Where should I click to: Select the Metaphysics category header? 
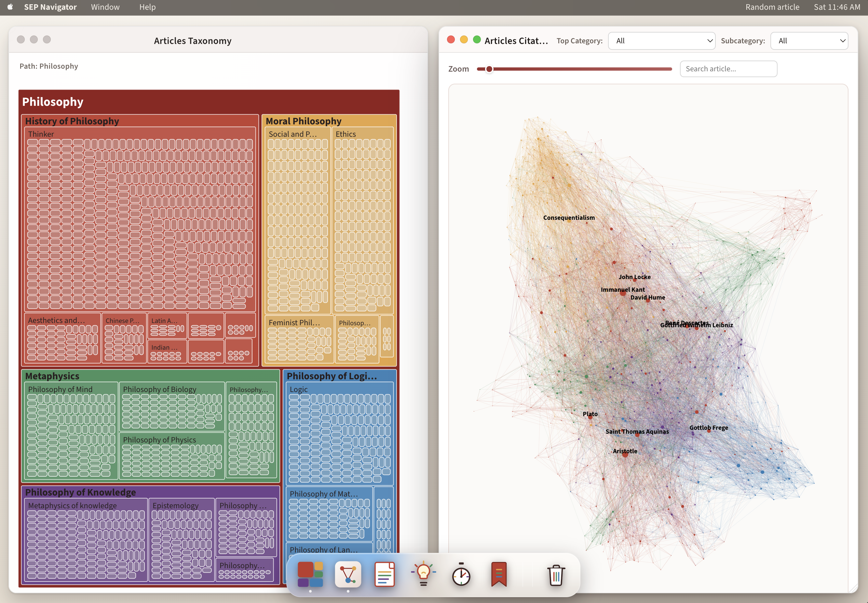[x=52, y=376]
